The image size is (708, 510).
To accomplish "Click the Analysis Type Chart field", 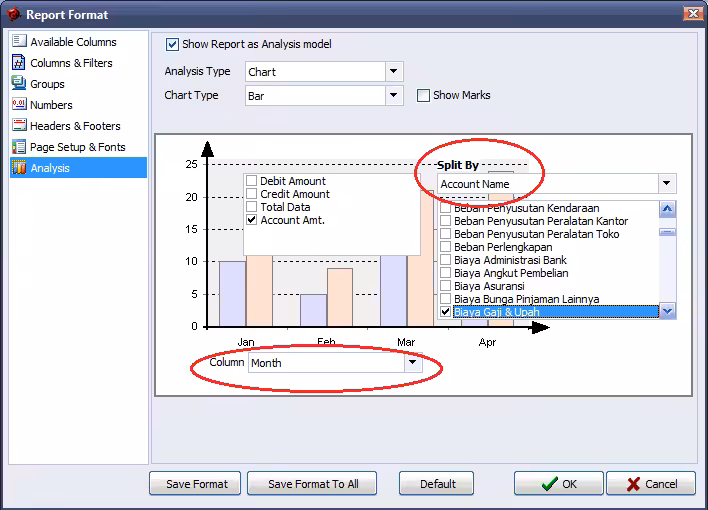I will tap(315, 71).
